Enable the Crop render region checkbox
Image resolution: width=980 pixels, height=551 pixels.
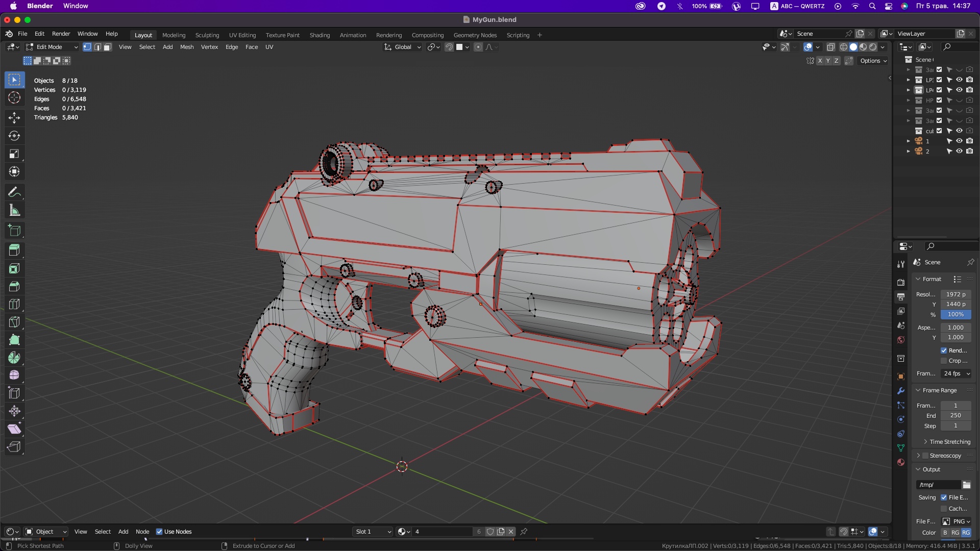tap(944, 361)
